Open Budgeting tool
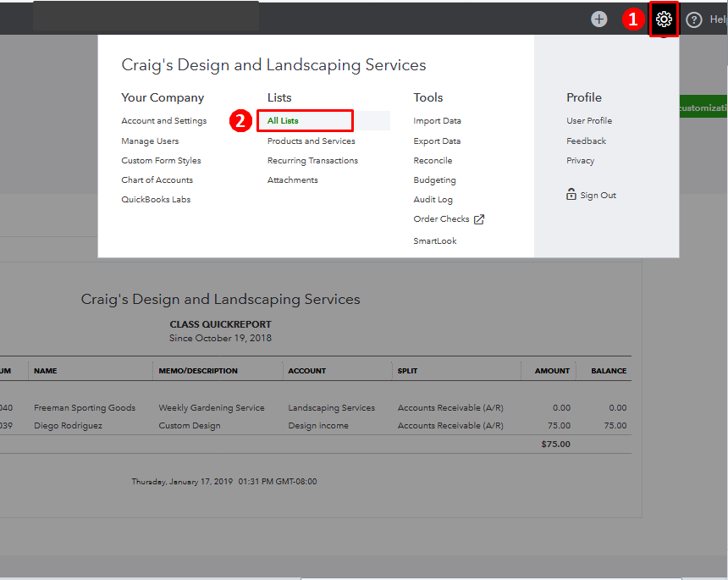 click(x=434, y=180)
